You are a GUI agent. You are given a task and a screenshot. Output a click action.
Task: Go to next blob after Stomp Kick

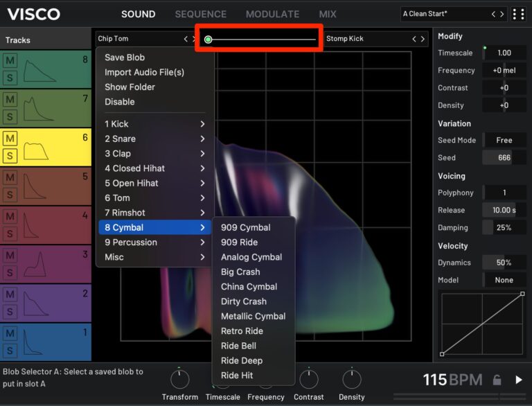pos(423,39)
